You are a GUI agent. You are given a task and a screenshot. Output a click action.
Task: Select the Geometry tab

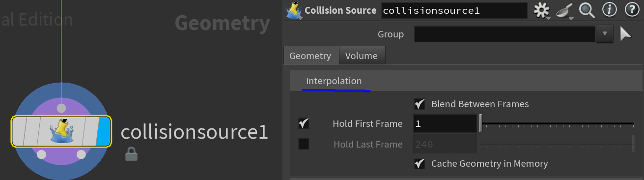310,56
